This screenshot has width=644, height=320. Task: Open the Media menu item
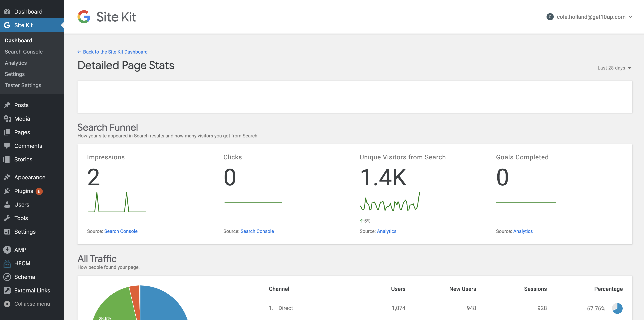(x=22, y=118)
